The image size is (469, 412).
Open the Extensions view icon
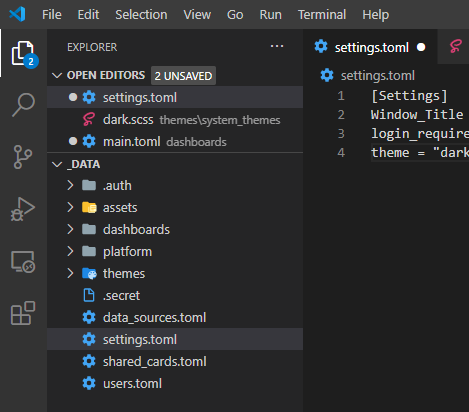coord(23,313)
